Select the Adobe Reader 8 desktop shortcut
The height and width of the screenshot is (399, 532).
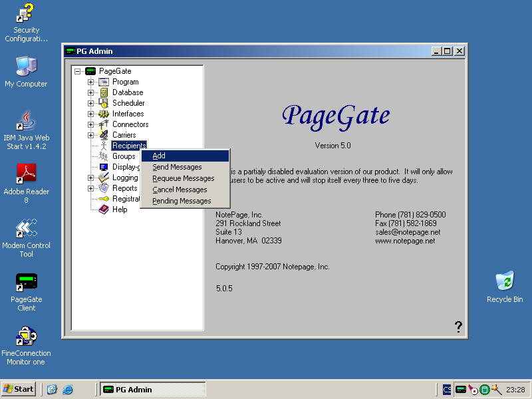coord(26,184)
